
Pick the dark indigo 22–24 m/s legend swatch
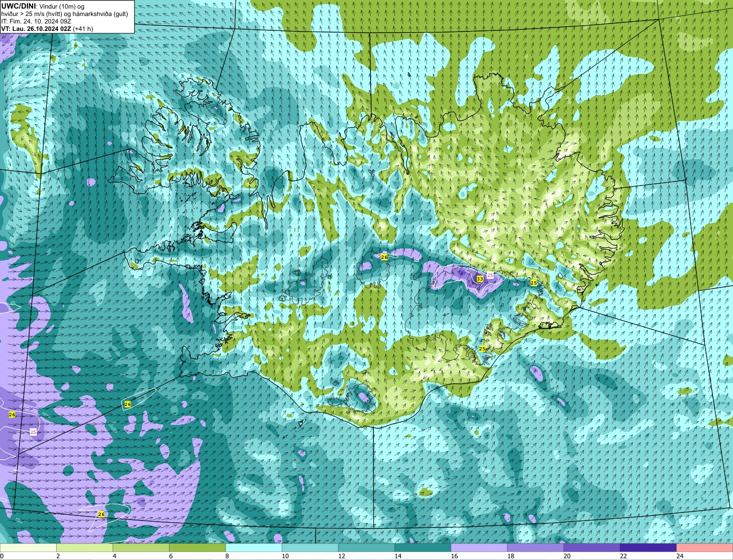(x=648, y=547)
